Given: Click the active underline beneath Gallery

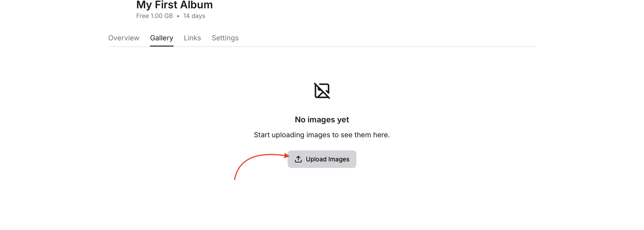Looking at the screenshot, I should point(162,46).
